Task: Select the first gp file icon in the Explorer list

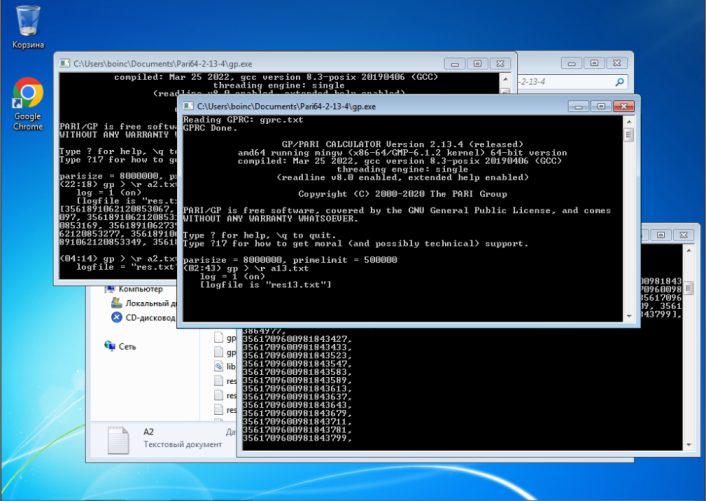Action: pyautogui.click(x=218, y=338)
